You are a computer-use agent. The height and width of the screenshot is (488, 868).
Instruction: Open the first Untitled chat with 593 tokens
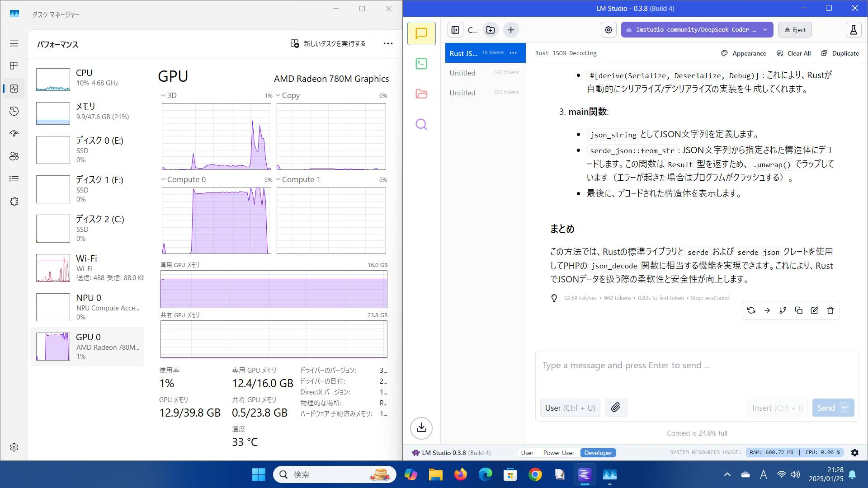pyautogui.click(x=485, y=73)
